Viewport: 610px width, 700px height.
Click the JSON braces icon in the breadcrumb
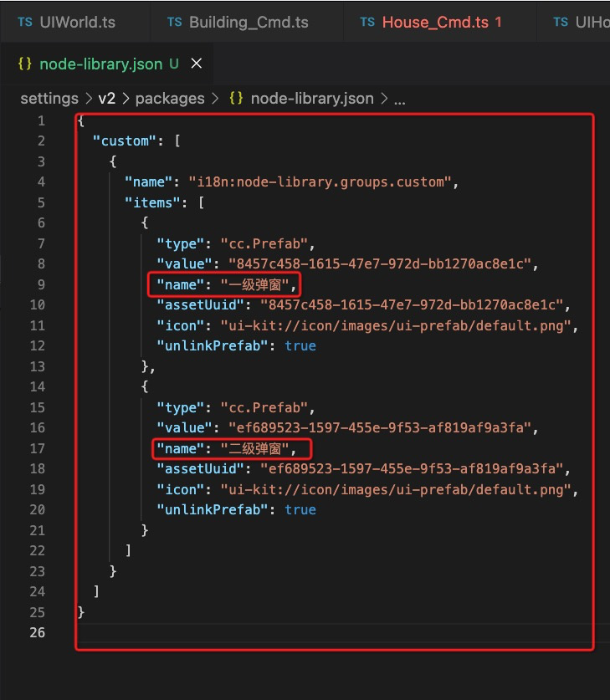tap(236, 98)
